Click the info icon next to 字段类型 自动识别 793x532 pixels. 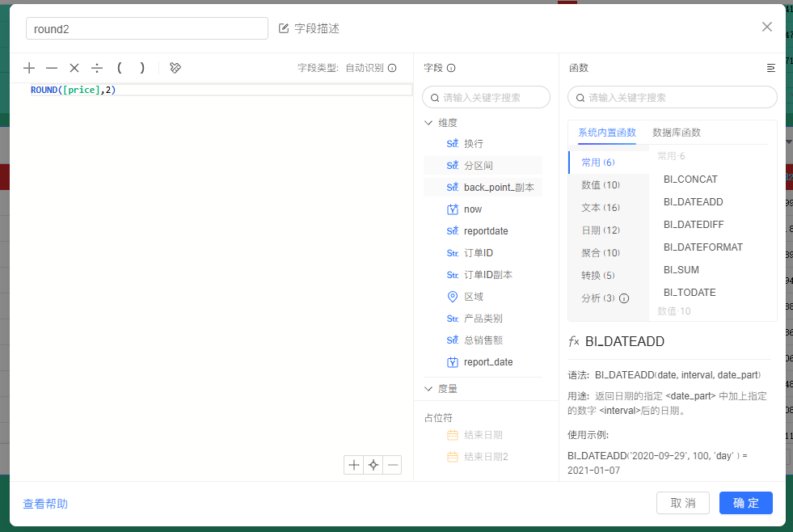coord(392,68)
